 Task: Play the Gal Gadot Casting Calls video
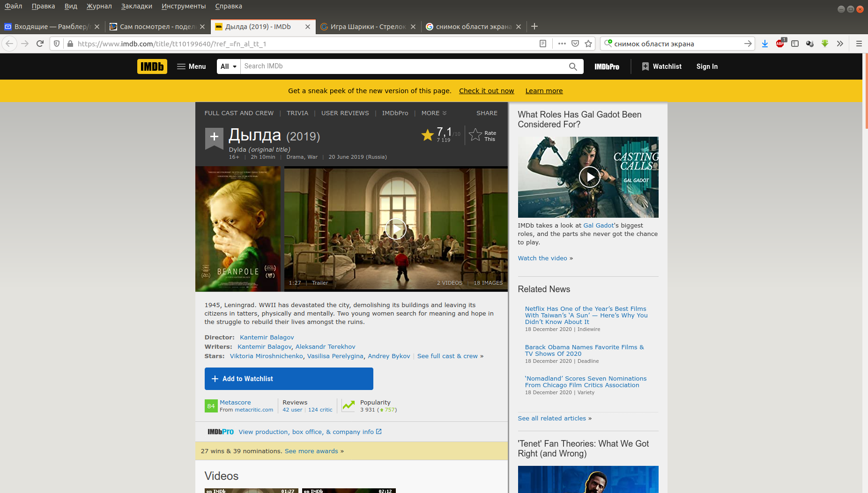click(590, 177)
